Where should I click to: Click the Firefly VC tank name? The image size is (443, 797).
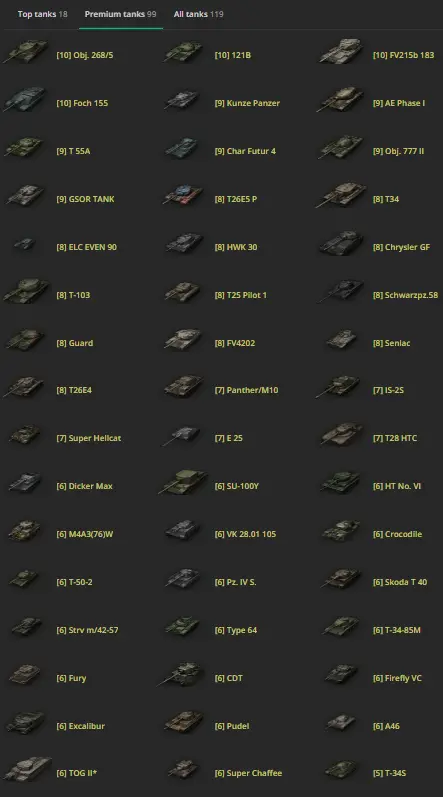(397, 678)
